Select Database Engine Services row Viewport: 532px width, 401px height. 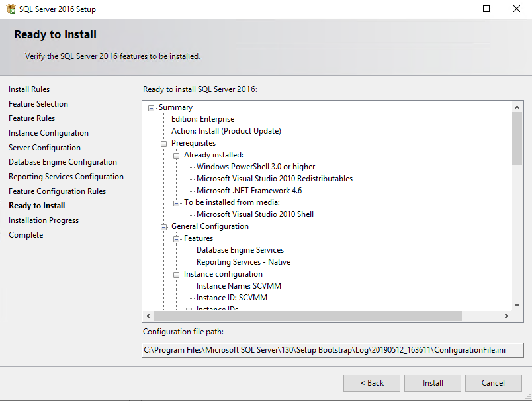[240, 250]
